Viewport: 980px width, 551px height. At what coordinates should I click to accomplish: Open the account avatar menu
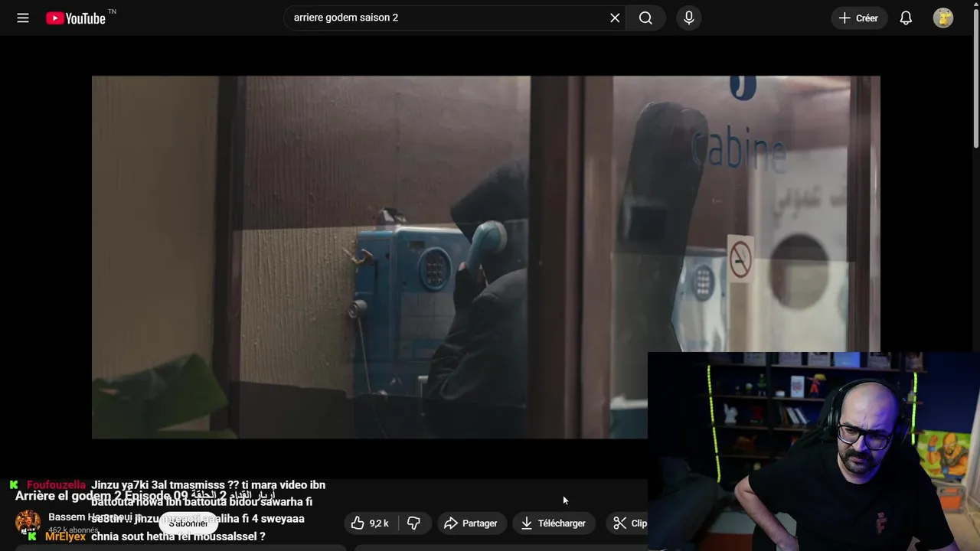tap(943, 18)
